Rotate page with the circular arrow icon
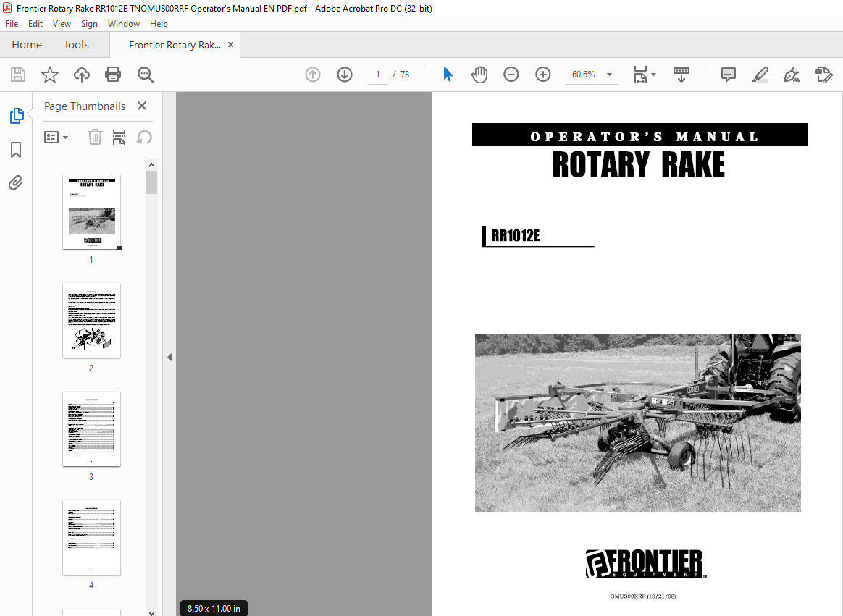843x616 pixels. click(x=144, y=137)
